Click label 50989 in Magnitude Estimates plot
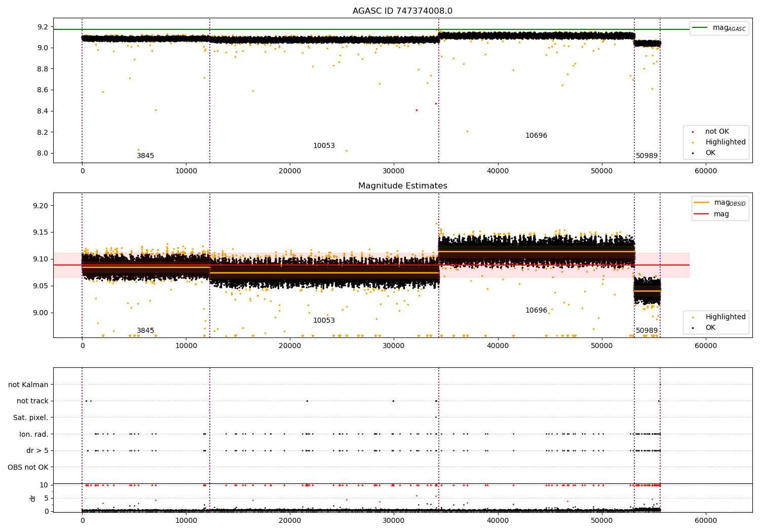 pos(647,331)
